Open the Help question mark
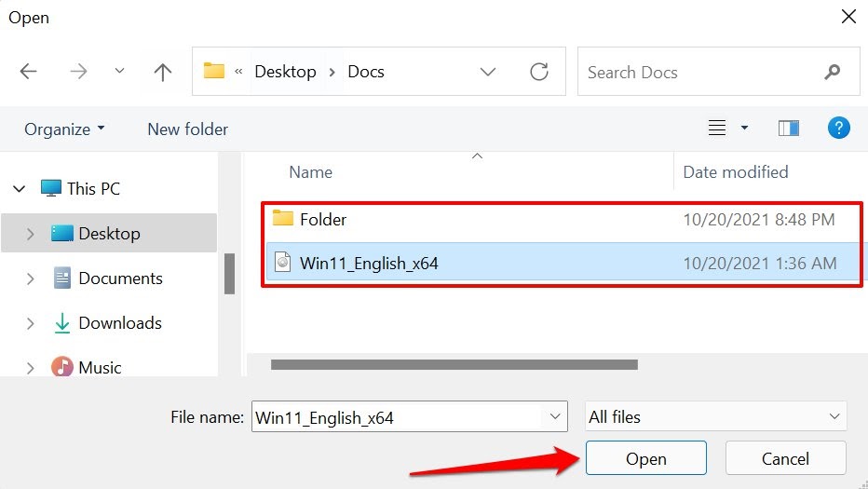868x489 pixels. 838,129
